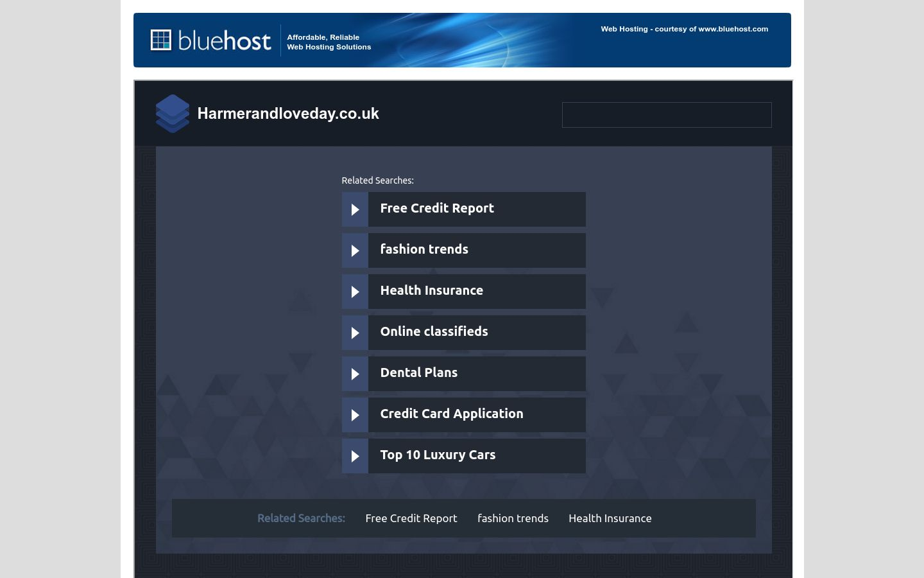Click arrow icon beside Online classifieds
The width and height of the screenshot is (924, 578).
(x=355, y=333)
